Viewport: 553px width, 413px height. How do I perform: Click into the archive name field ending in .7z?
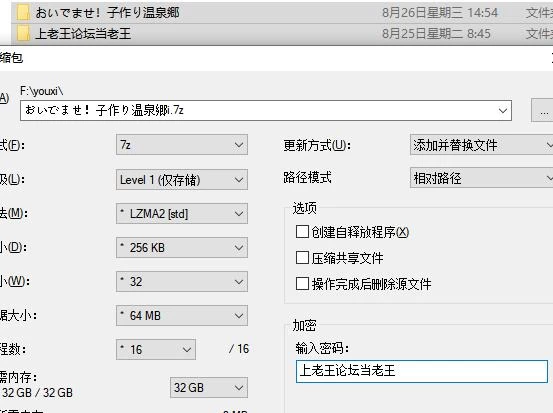[x=266, y=110]
